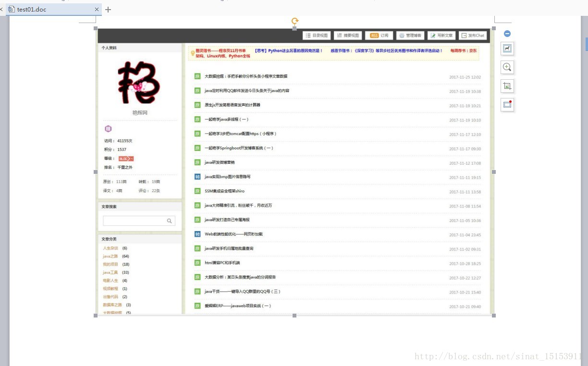Click article java研发打造自己专属海报
588x366 pixels.
pos(227,220)
